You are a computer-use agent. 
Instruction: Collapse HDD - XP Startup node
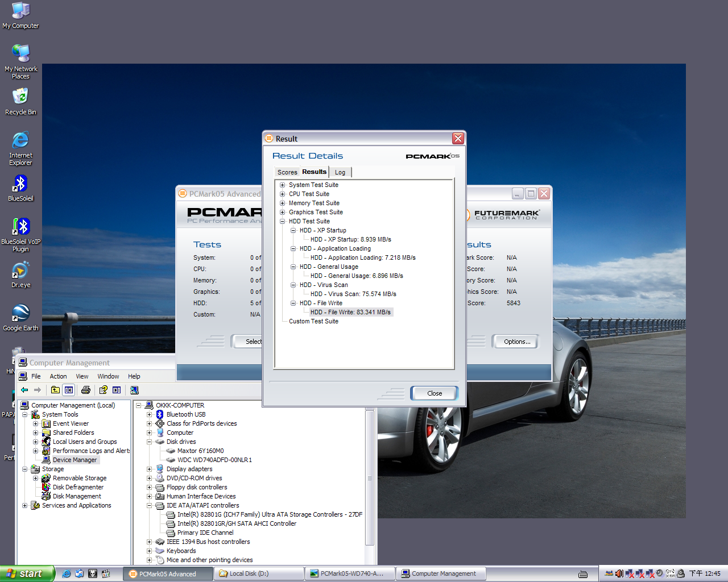click(293, 230)
